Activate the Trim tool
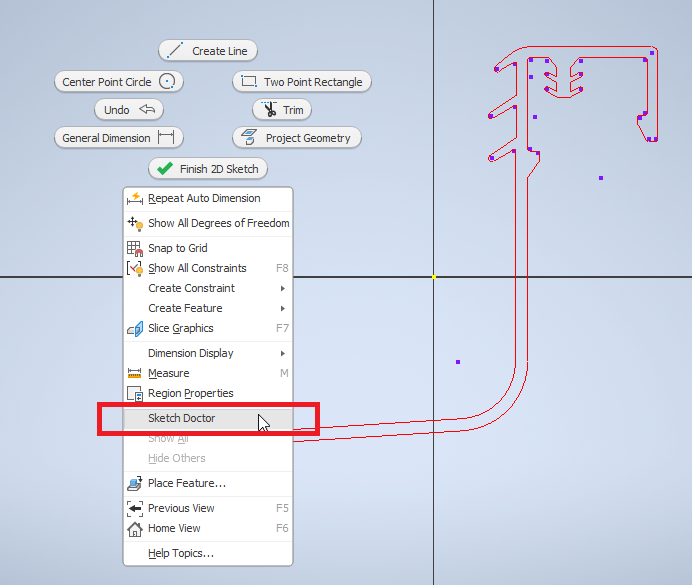 pos(282,109)
